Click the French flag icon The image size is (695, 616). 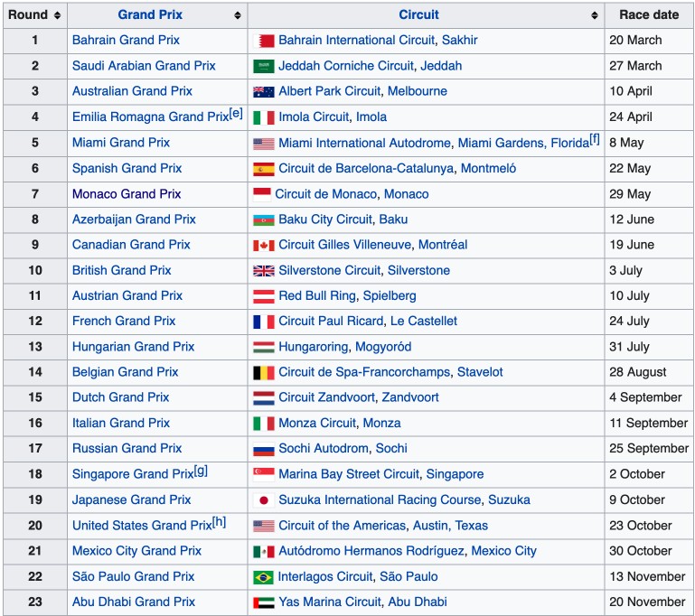pyautogui.click(x=264, y=322)
